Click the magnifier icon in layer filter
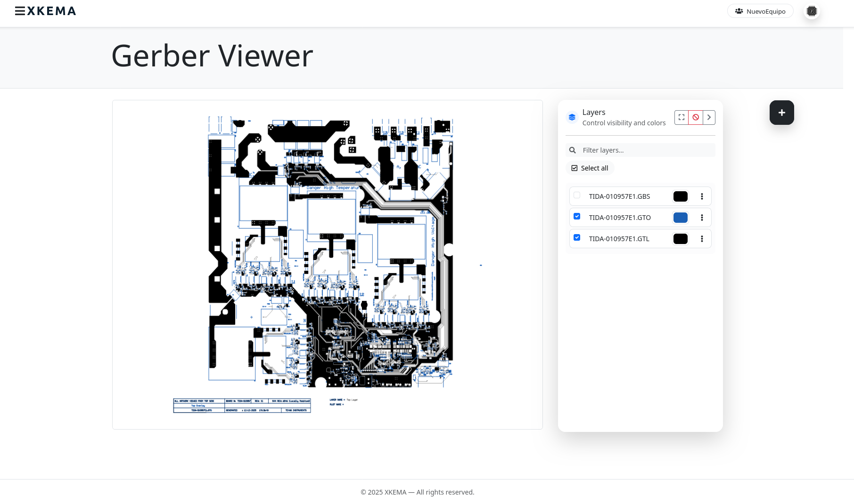This screenshot has height=504, width=854. point(573,150)
